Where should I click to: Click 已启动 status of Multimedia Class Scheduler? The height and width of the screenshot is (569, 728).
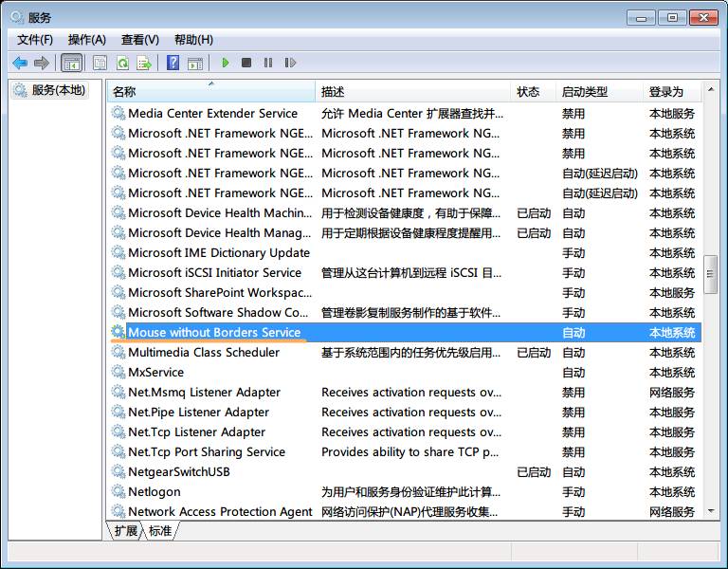click(x=534, y=353)
